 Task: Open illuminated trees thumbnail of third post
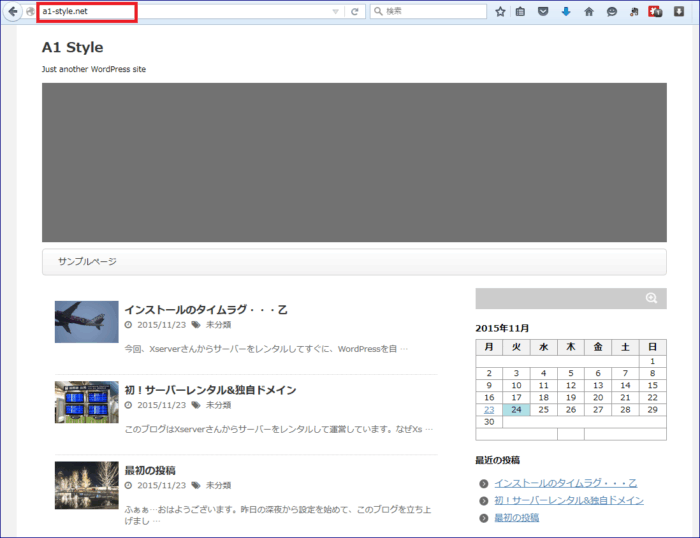(x=87, y=485)
